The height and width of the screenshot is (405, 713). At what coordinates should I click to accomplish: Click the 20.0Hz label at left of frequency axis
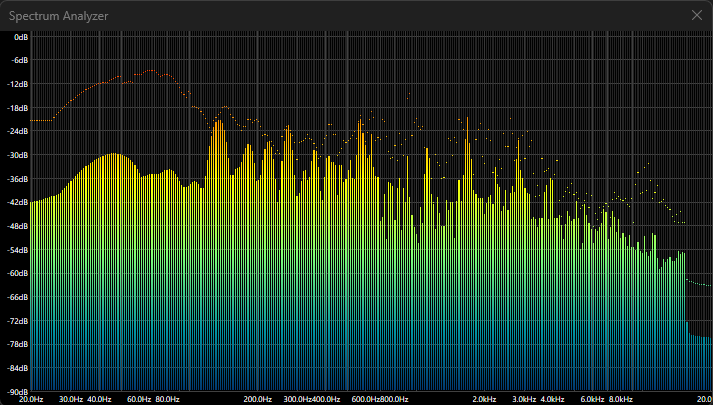31,399
